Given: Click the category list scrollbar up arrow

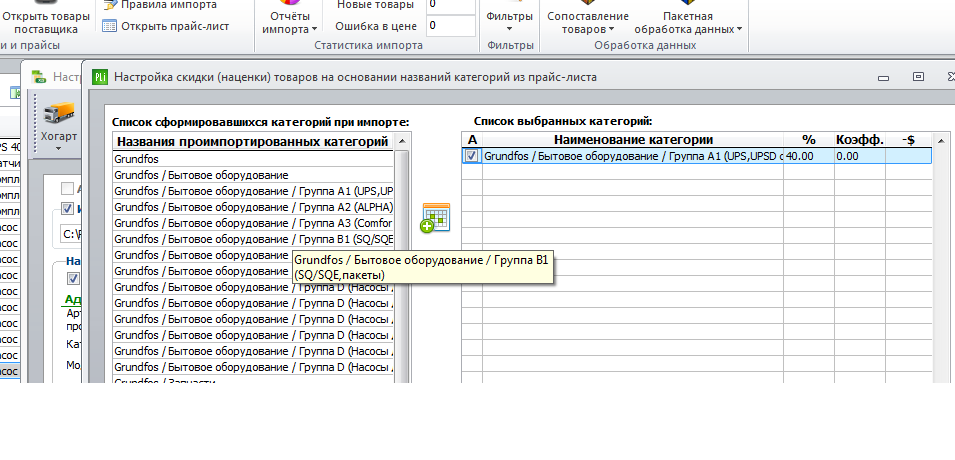Looking at the screenshot, I should coord(402,141).
